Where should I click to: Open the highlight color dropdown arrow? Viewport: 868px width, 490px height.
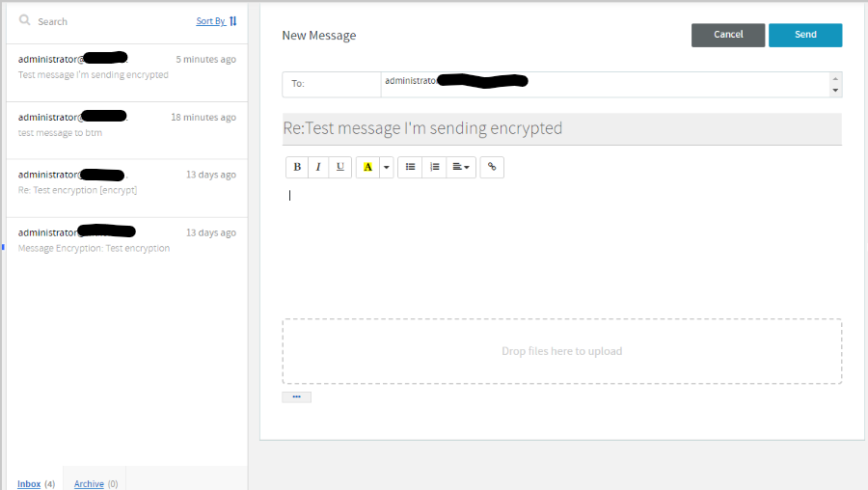tap(387, 167)
